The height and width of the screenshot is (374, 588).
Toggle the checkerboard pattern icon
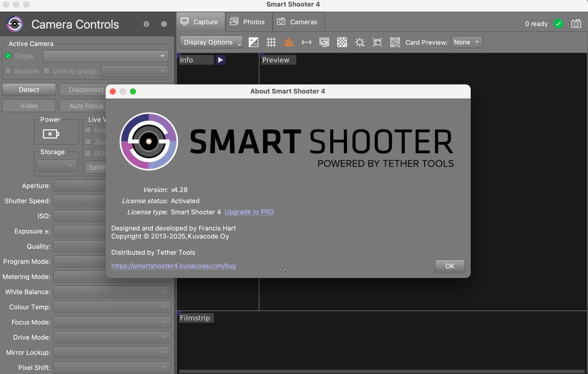point(342,42)
